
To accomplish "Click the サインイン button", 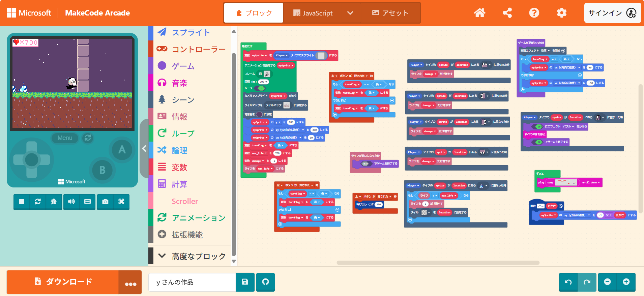I will (612, 13).
